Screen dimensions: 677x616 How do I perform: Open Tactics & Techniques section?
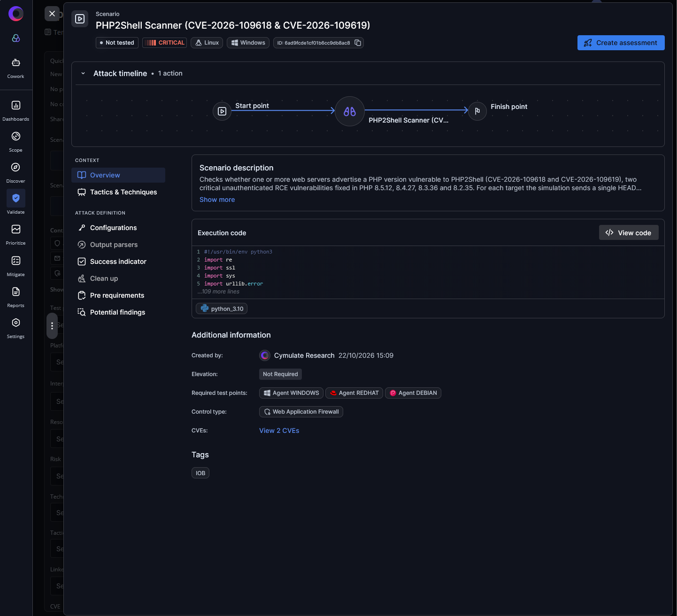[118, 192]
